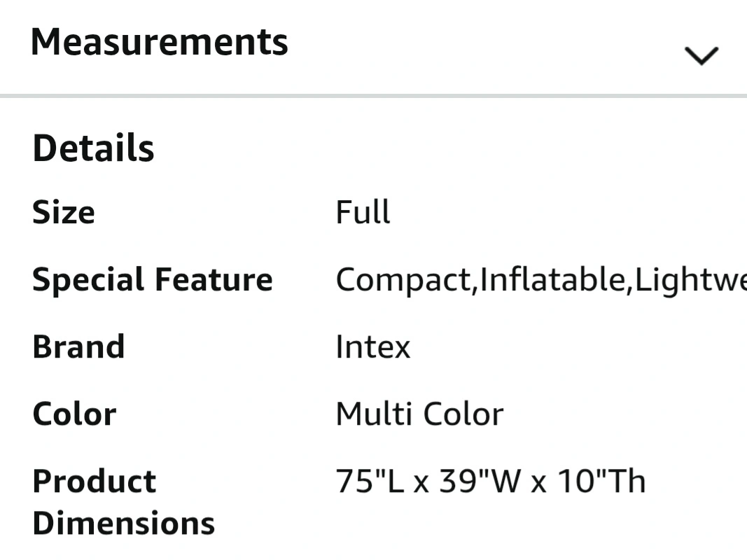
Task: Click the Size label
Action: (x=64, y=212)
